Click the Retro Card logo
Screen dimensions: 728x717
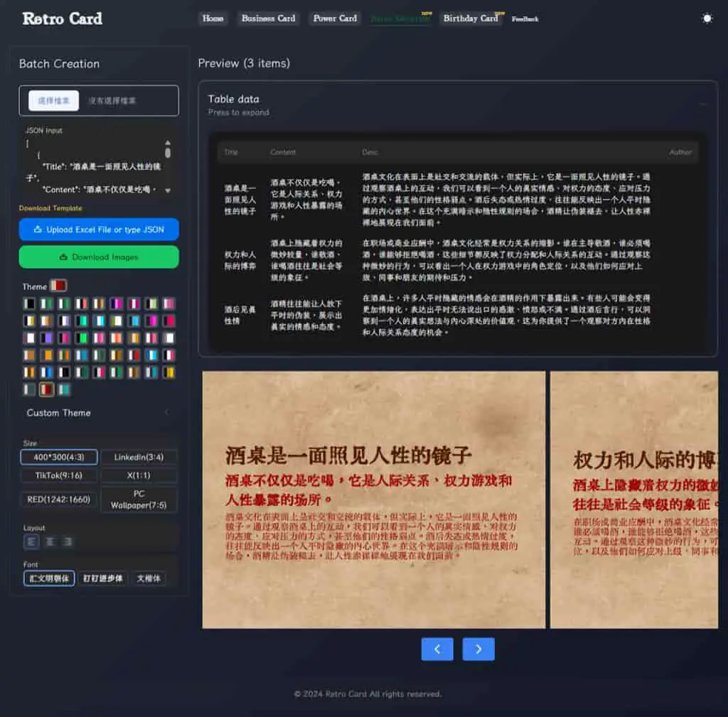[x=63, y=18]
